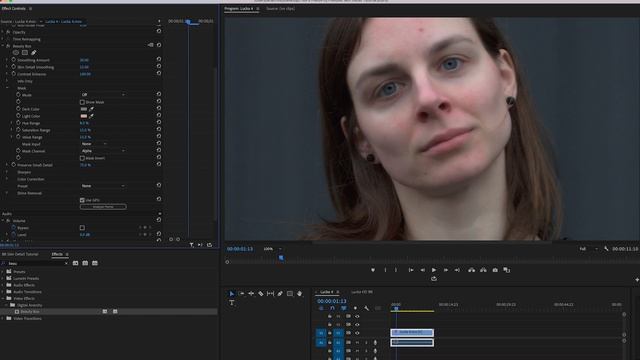Toggle the eye on the top video track
Viewport: 640px width, 360px height.
[x=357, y=316]
